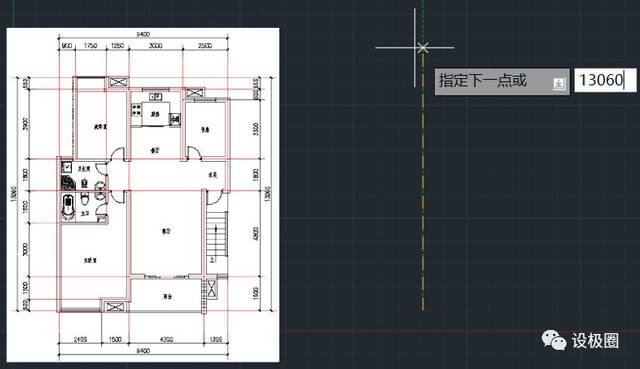The width and height of the screenshot is (640, 369).
Task: Click the 900 dimension text above the plan
Action: coord(67,46)
